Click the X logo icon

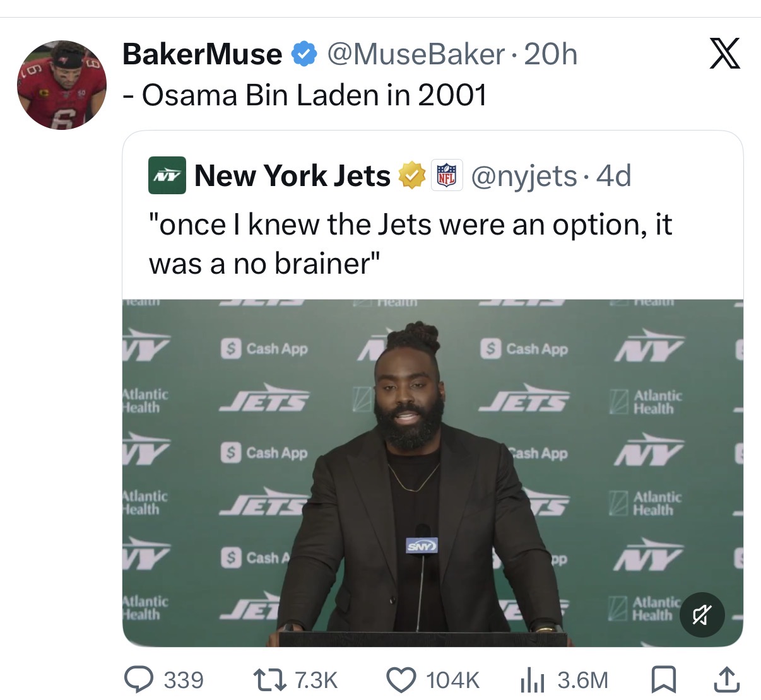click(724, 53)
